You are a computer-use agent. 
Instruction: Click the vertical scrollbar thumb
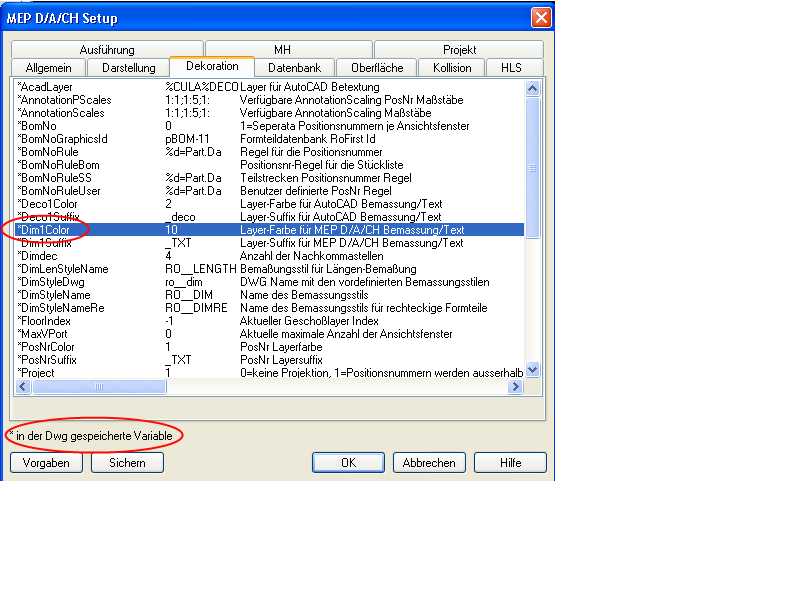tap(532, 168)
